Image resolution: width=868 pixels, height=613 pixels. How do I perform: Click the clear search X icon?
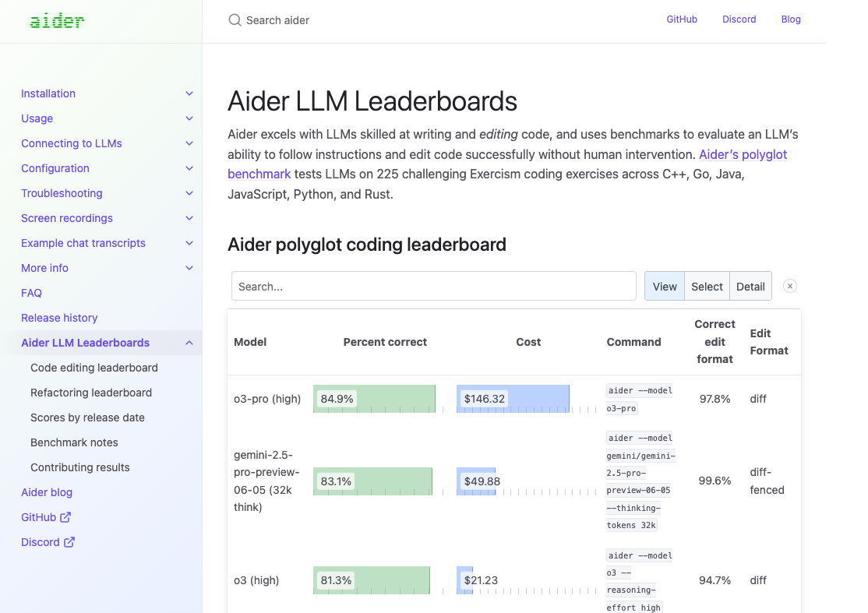(789, 286)
